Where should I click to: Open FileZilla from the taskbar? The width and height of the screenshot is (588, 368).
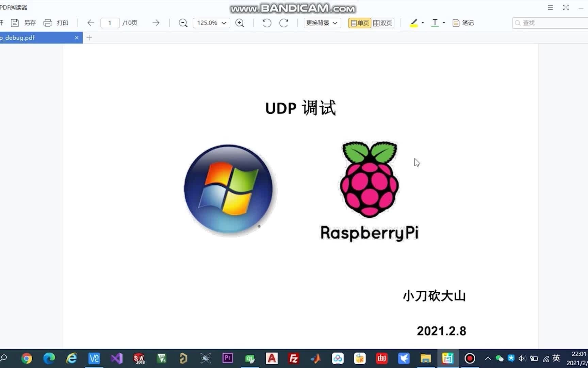pyautogui.click(x=294, y=358)
